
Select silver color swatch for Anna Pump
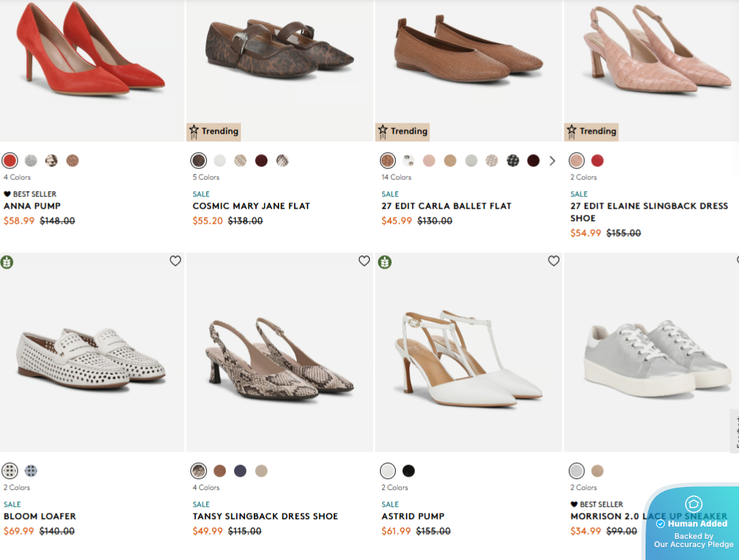pos(31,160)
